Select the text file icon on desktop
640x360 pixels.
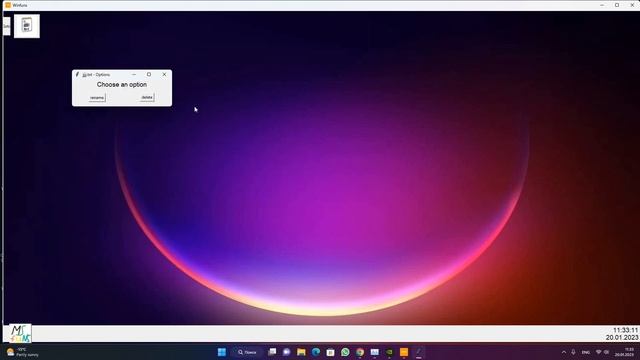click(x=27, y=26)
